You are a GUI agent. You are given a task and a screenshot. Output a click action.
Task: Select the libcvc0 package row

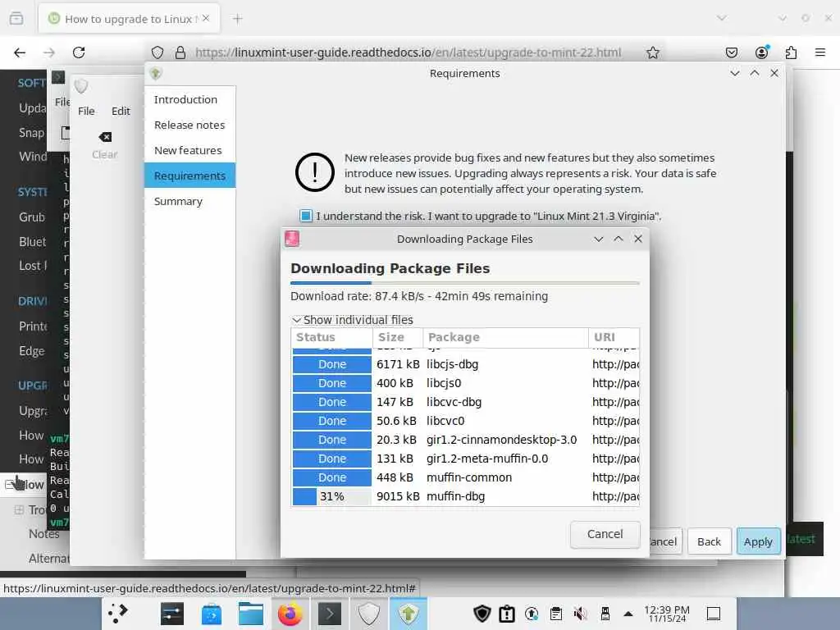point(466,421)
